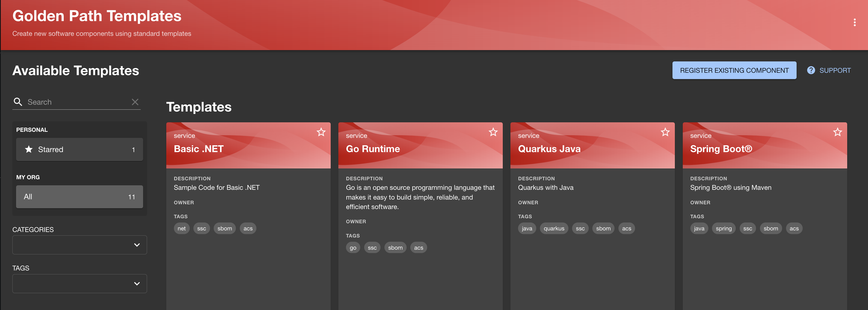The image size is (868, 310).
Task: Click the Register Existing Component button
Action: click(734, 70)
